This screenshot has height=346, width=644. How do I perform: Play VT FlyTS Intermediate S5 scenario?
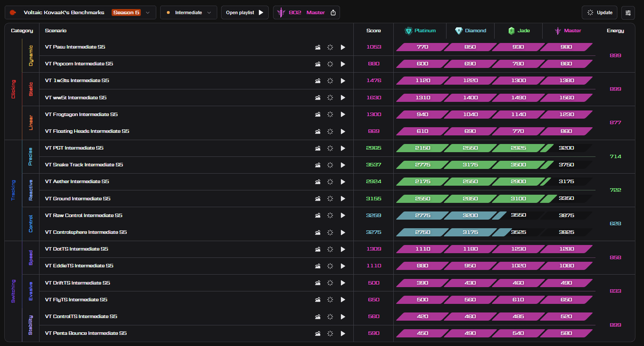click(x=343, y=300)
